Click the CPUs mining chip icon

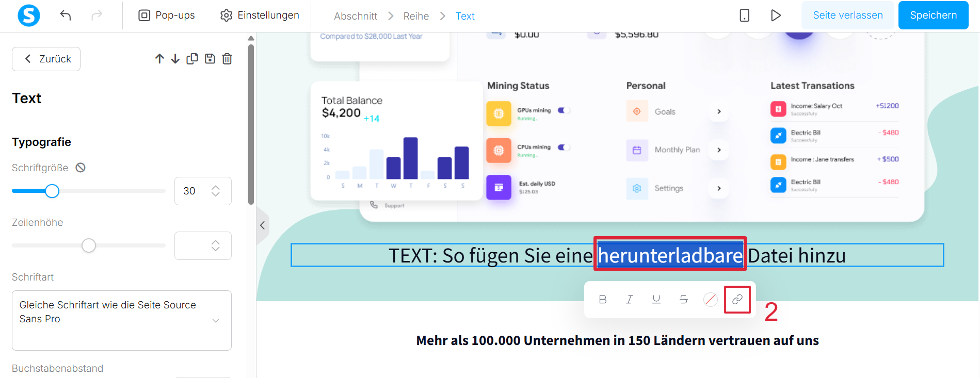[x=499, y=150]
